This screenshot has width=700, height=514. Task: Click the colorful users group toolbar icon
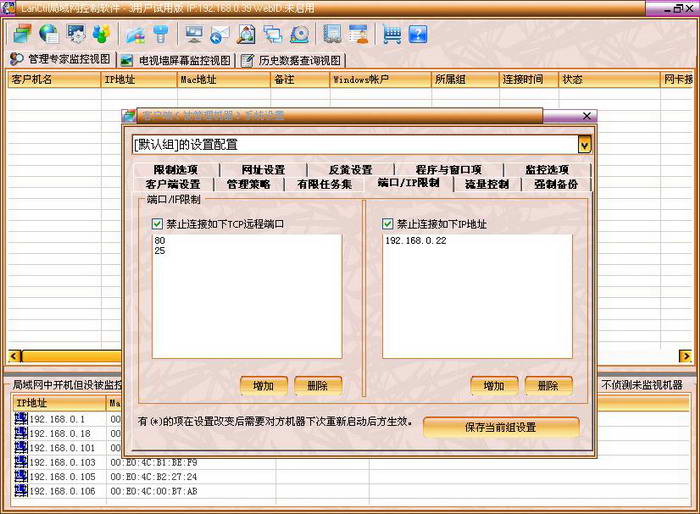pos(102,34)
